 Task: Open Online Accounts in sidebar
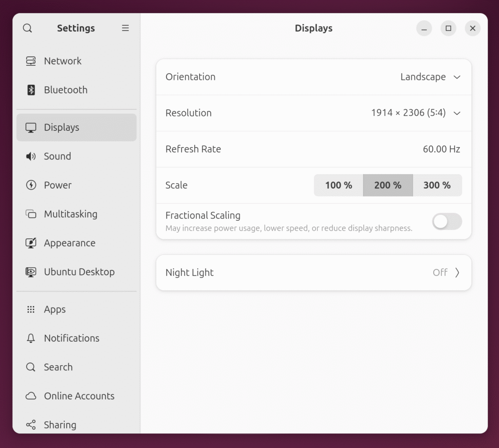(79, 396)
